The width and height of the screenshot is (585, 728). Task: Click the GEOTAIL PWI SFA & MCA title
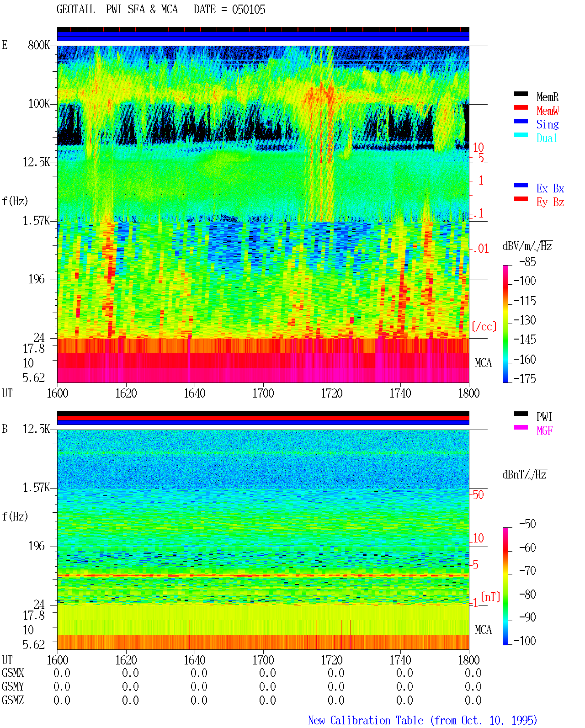[117, 10]
